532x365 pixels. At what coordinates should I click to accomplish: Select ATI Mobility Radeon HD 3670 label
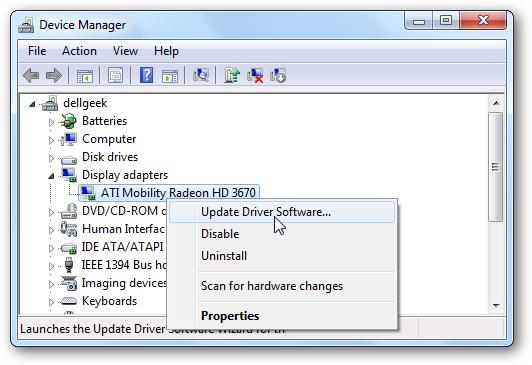[x=178, y=193]
